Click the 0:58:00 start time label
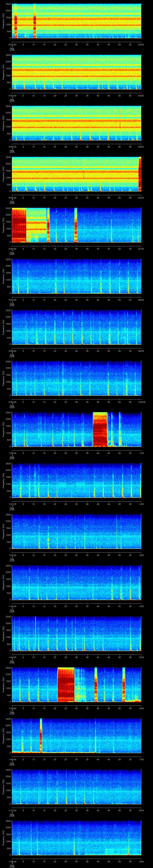Image resolution: width=153 pixels, height=868 pixels. [12, 351]
